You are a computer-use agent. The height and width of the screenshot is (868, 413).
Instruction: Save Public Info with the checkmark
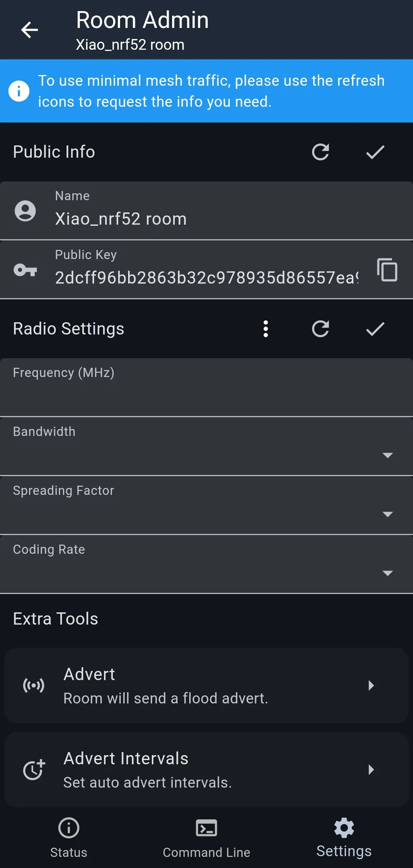pyautogui.click(x=375, y=152)
